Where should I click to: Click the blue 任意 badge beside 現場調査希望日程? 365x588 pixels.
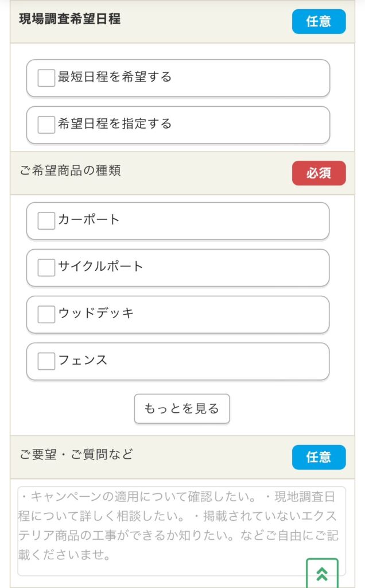coord(319,21)
